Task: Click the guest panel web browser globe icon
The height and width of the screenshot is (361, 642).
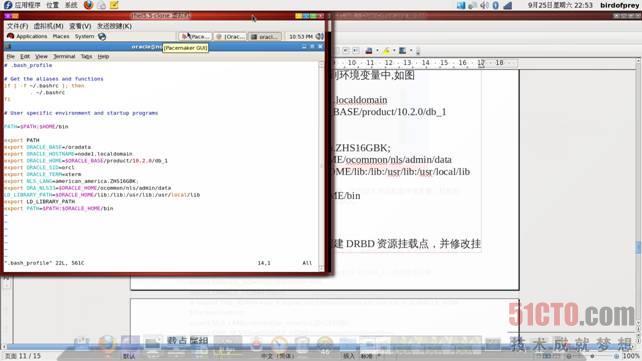Action: 102,36
